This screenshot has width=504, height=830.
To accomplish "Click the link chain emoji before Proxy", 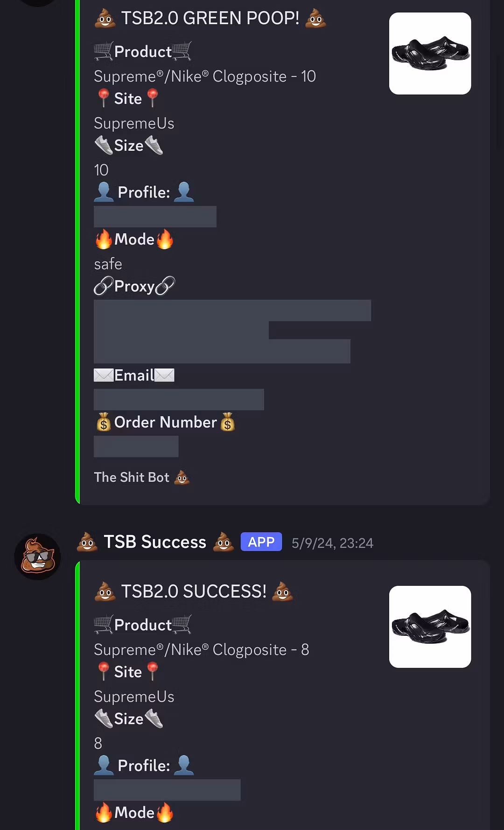I will pos(104,286).
